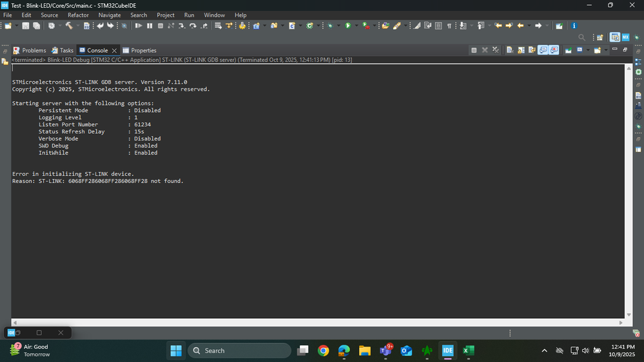Minimize the Console view panel

pos(615,49)
